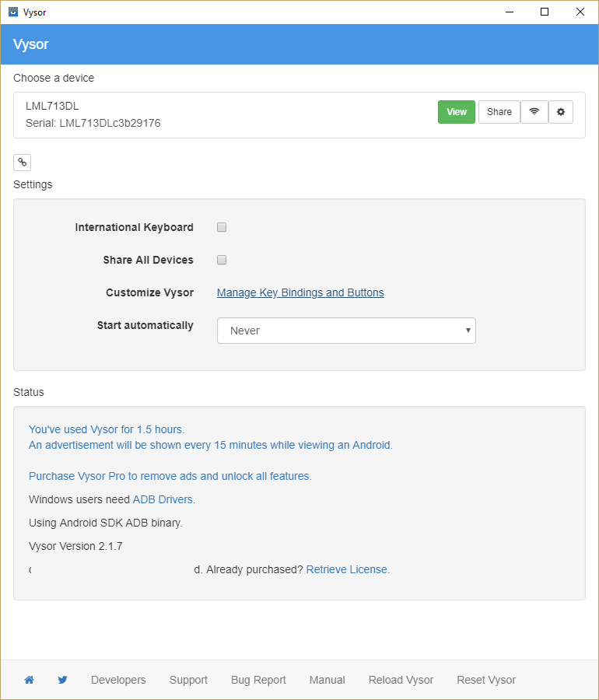599x700 pixels.
Task: Select the serial number text LML713DLc3b29176
Action: (x=110, y=123)
